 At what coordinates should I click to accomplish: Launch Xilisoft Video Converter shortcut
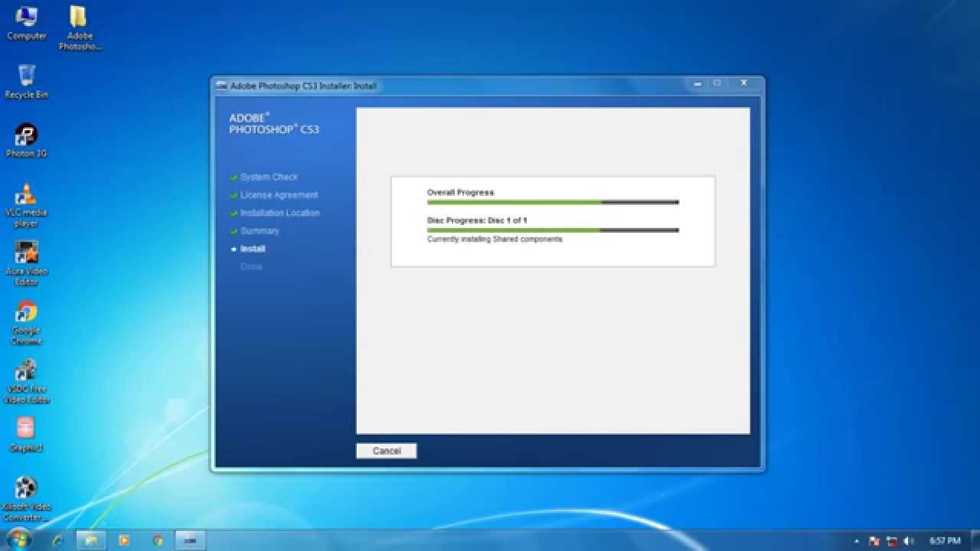click(x=27, y=499)
